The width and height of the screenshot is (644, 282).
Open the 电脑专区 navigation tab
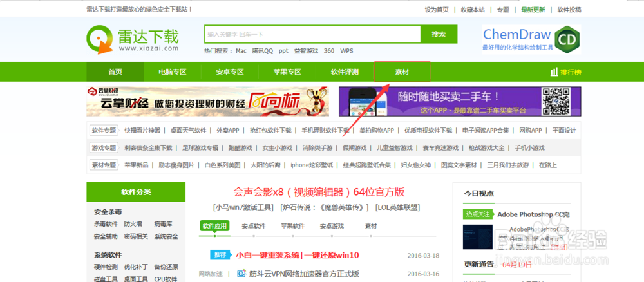(173, 72)
